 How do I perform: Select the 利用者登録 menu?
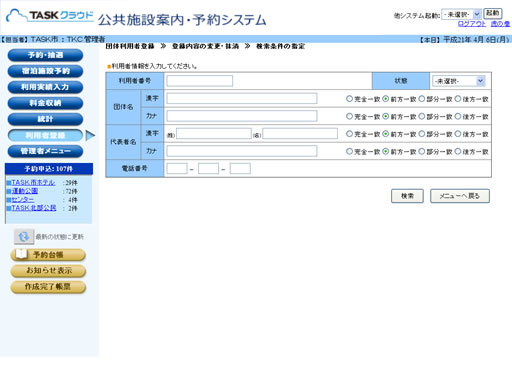coord(45,135)
